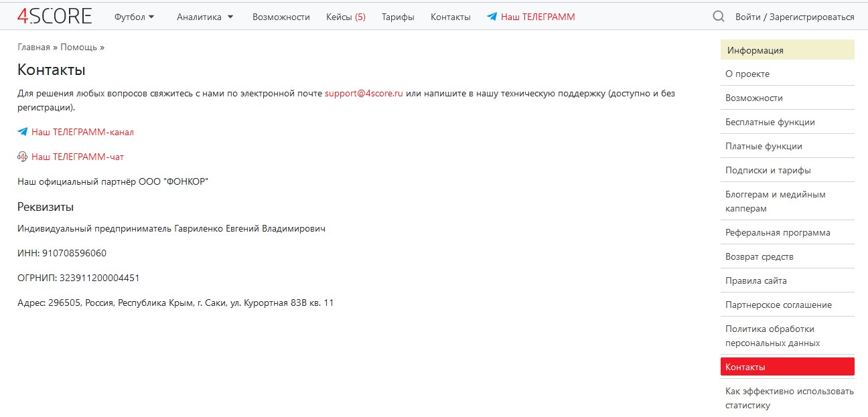The height and width of the screenshot is (417, 868).
Task: Click the headset icon beside ТЕЛЕГРАММ-чат
Action: click(x=23, y=157)
